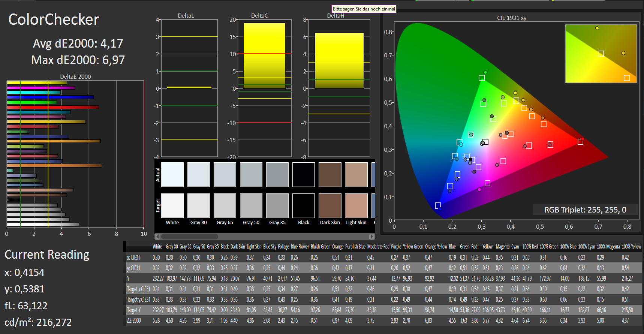Click the "Max dE2000: 6,97" readout
Screen dimensions: 644x334
78,60
